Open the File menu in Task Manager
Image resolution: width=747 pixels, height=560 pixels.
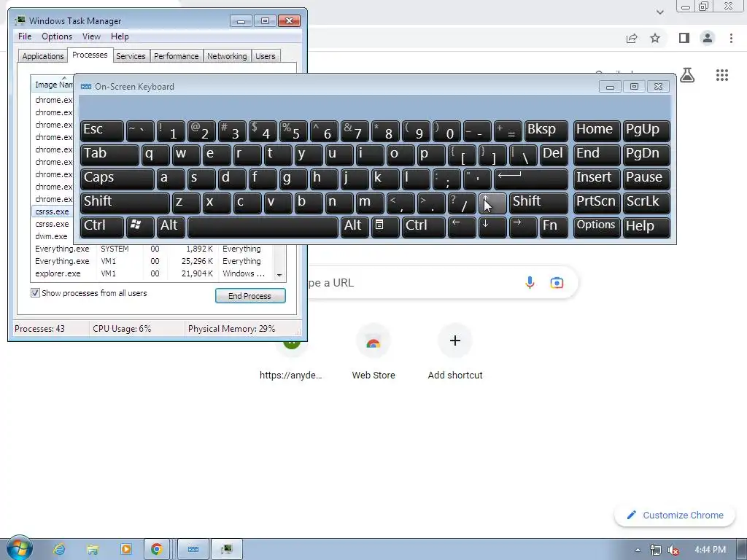point(25,36)
